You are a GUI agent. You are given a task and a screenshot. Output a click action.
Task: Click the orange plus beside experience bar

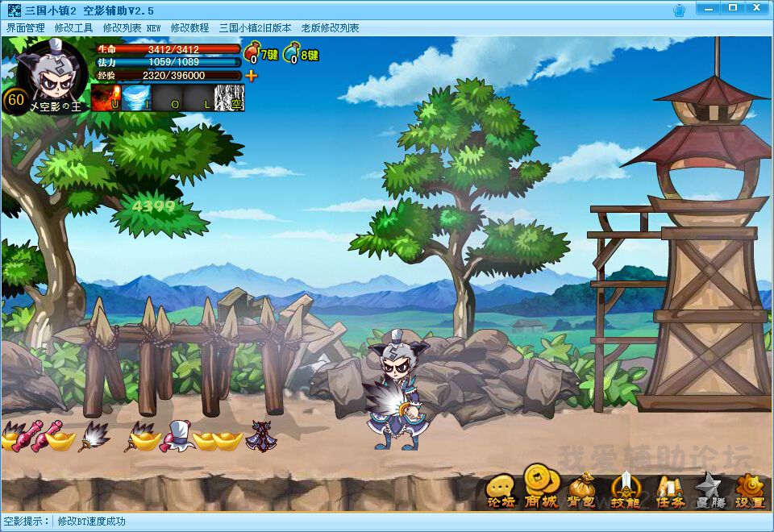[x=252, y=76]
